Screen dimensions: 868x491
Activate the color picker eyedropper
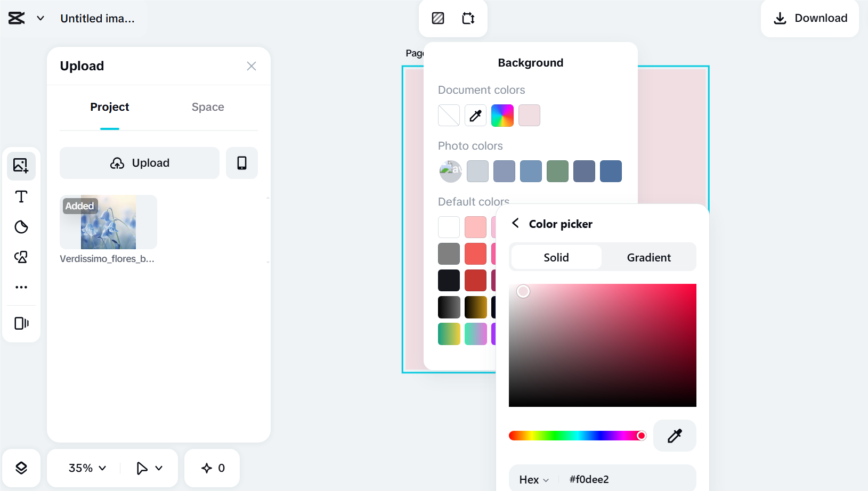coord(675,436)
